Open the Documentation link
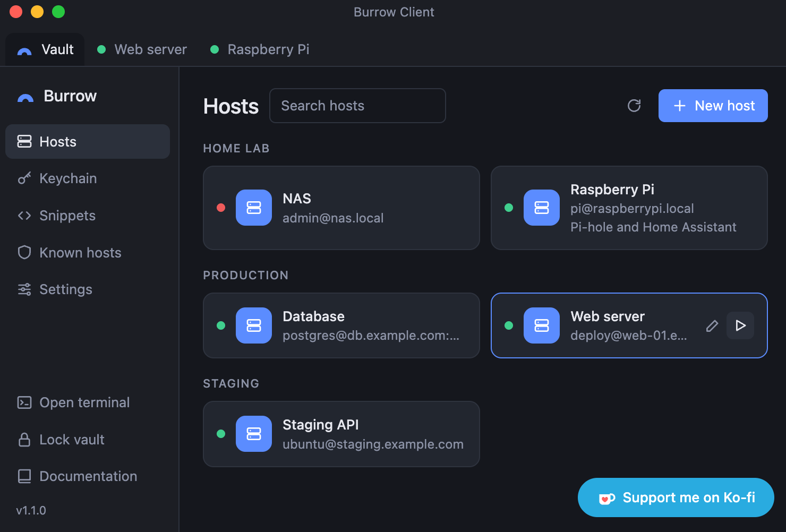The width and height of the screenshot is (786, 532). [x=88, y=476]
